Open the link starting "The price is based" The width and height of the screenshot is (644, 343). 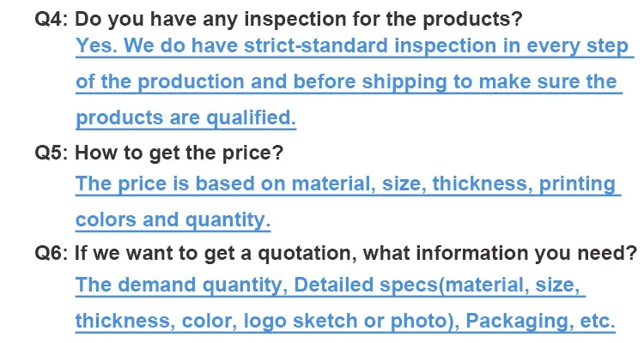pos(345,184)
